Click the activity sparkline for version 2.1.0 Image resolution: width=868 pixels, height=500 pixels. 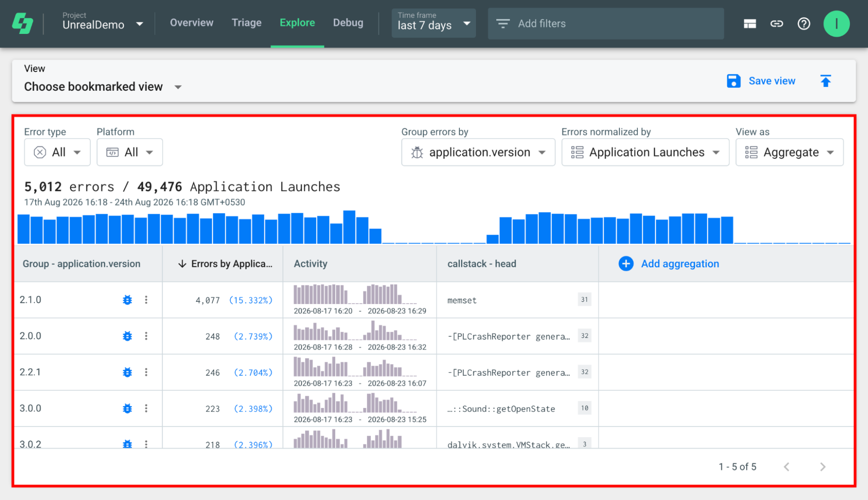[355, 294]
